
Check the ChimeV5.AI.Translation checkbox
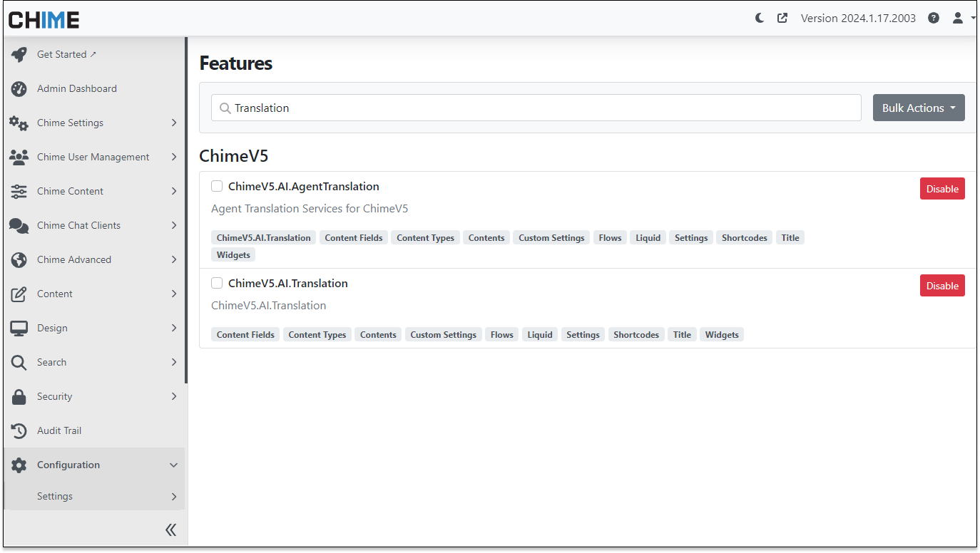[217, 283]
